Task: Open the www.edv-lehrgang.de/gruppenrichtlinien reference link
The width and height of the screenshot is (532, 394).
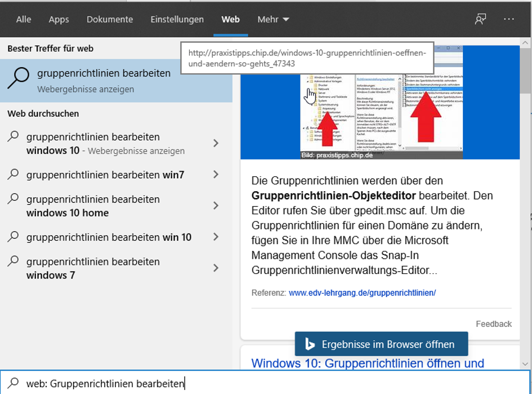Action: coord(362,293)
